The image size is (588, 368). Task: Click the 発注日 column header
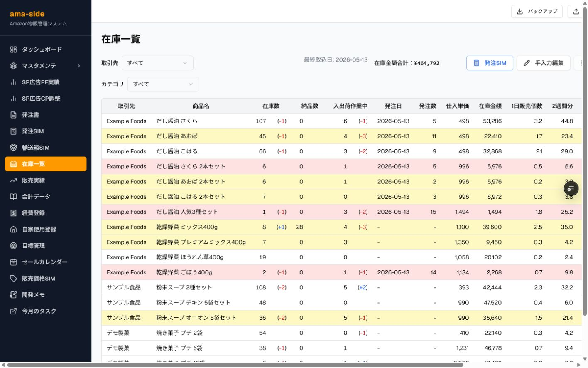point(393,106)
